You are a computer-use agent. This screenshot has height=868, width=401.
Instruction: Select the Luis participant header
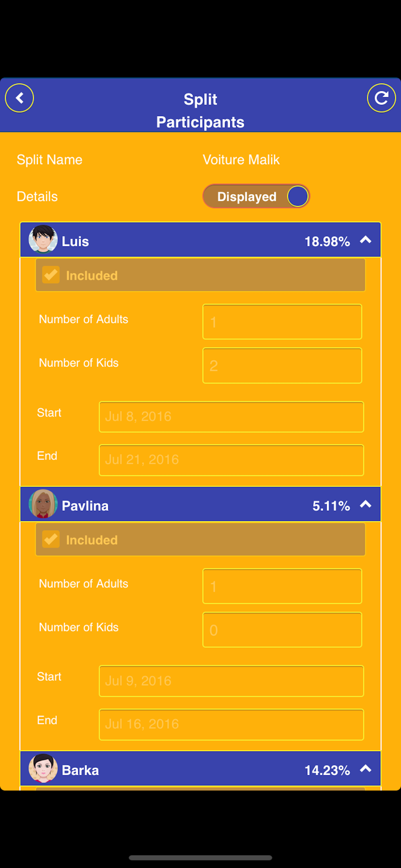tap(200, 240)
